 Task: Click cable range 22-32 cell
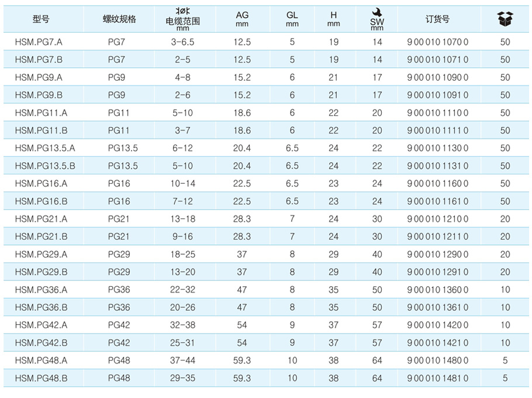(182, 290)
